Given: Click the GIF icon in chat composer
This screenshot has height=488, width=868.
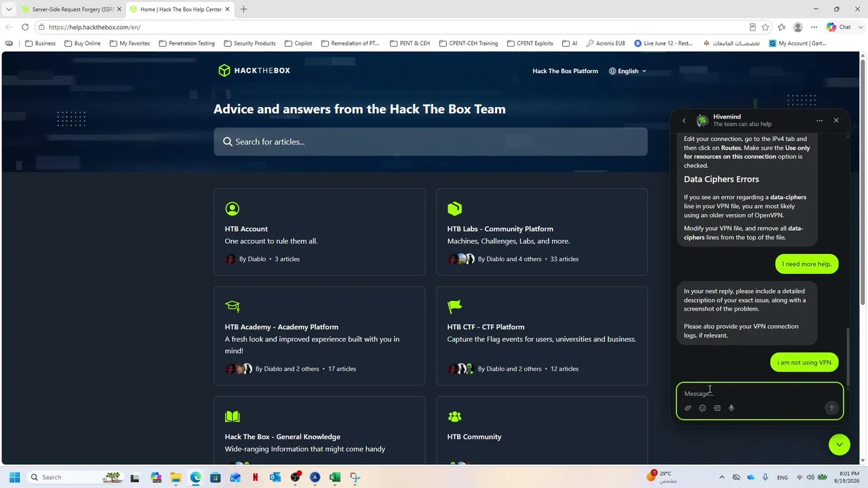Looking at the screenshot, I should click(x=717, y=408).
